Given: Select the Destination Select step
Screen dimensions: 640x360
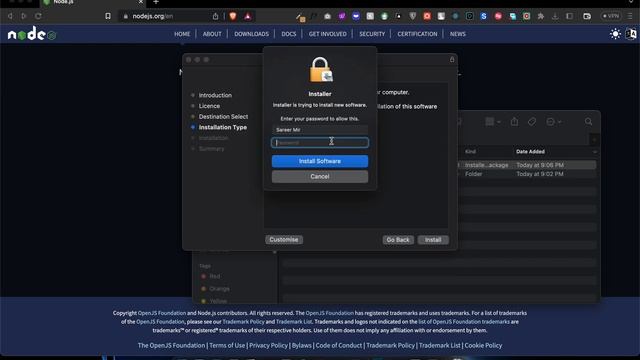Looking at the screenshot, I should click(x=223, y=116).
